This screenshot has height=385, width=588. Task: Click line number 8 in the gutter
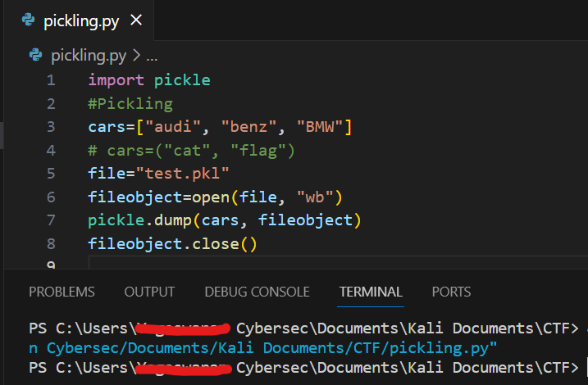(51, 244)
